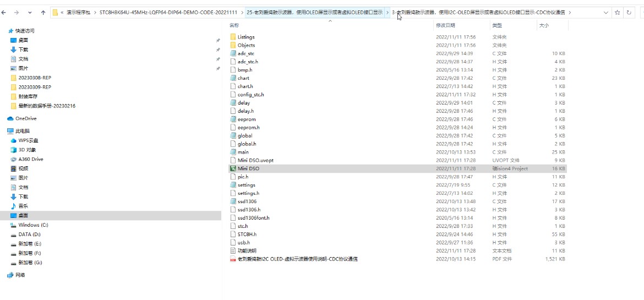Expand chevron after STC8H8K64U breadcrumb
Screen dimensions: 644x300
point(242,12)
